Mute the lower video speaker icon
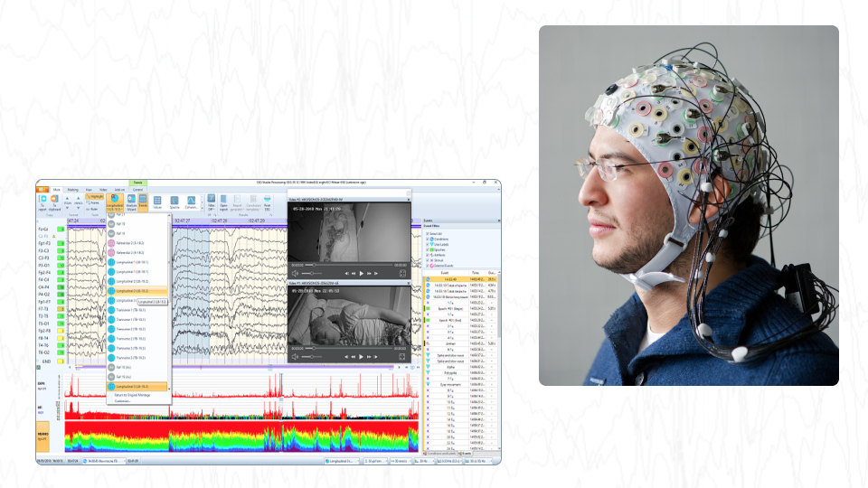 (295, 357)
